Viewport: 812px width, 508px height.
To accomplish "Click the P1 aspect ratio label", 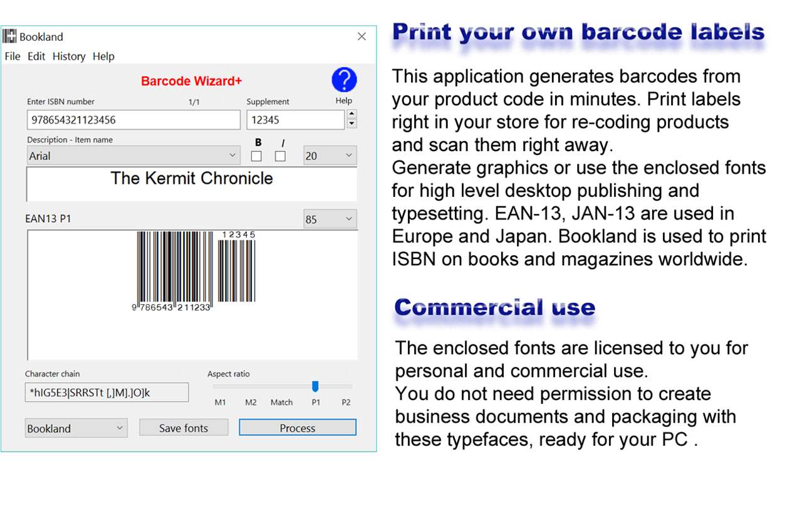I will [316, 403].
